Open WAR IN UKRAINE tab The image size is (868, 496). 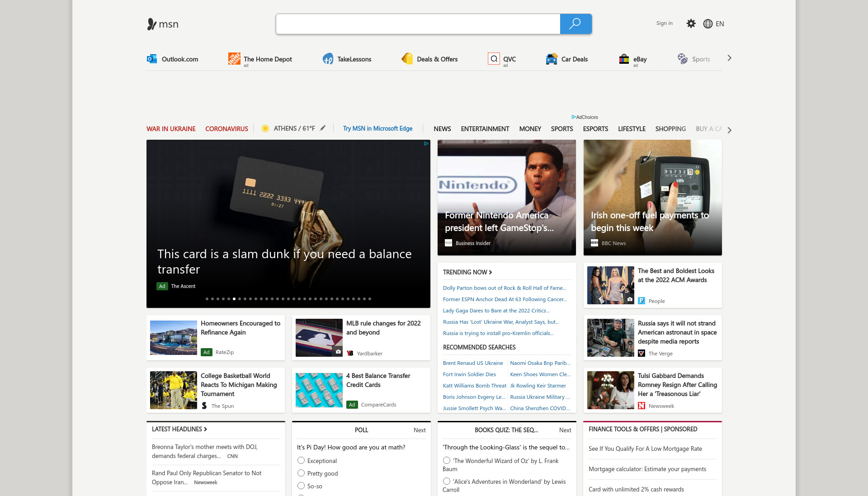(171, 129)
